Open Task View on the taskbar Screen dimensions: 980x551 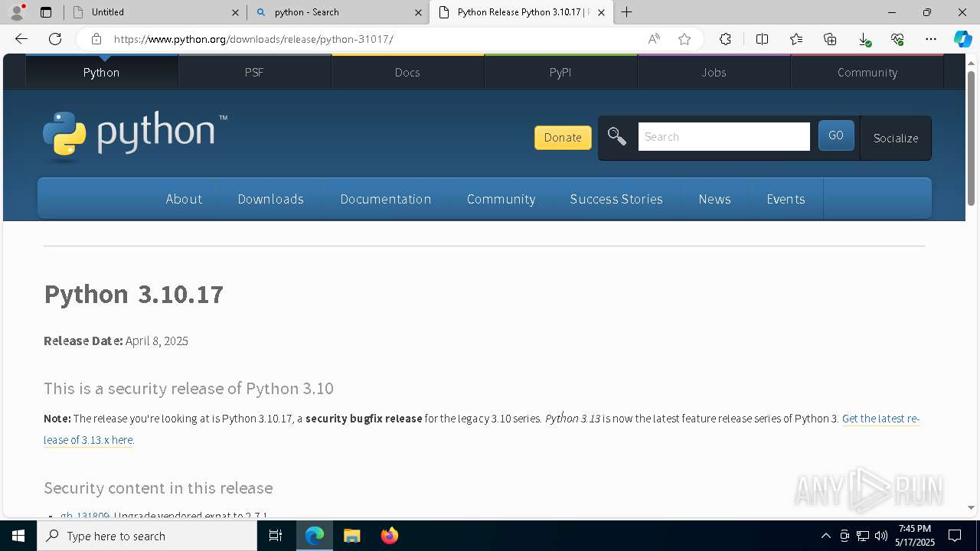click(276, 536)
